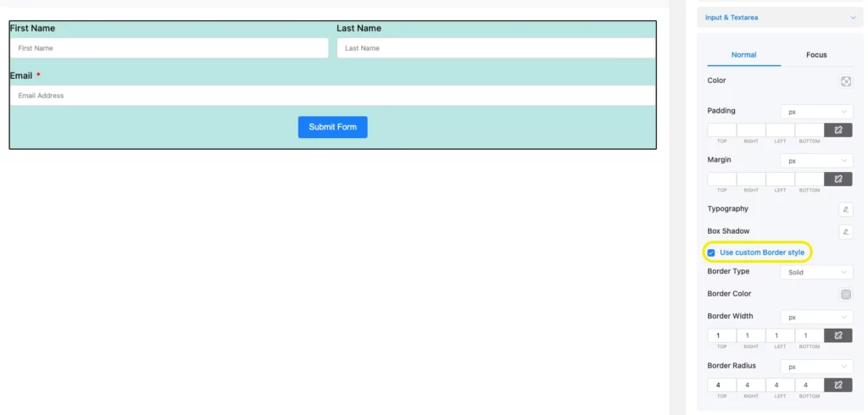Click the Last Name input field
868x415 pixels.
click(x=496, y=48)
